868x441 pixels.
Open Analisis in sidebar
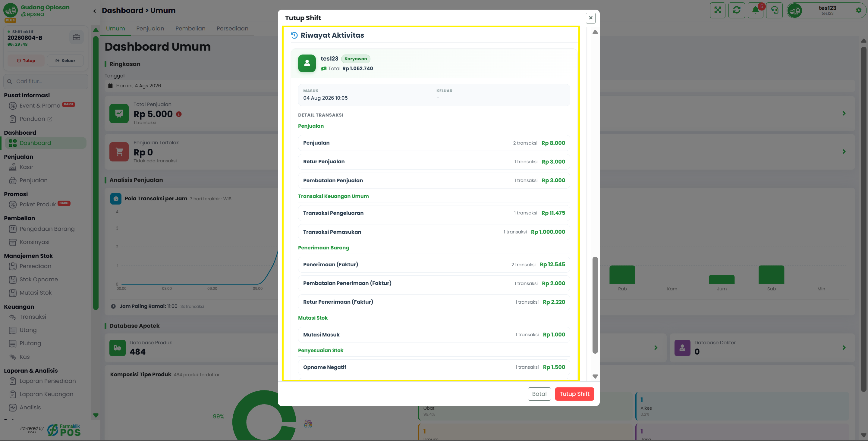tap(30, 407)
